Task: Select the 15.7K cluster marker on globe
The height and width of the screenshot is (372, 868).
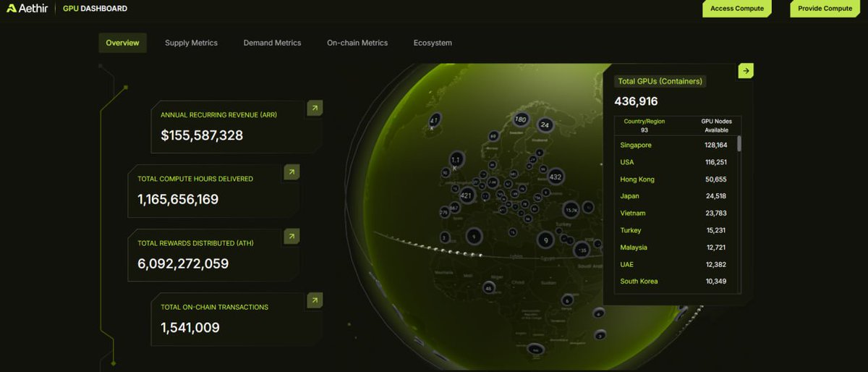Action: [x=571, y=210]
